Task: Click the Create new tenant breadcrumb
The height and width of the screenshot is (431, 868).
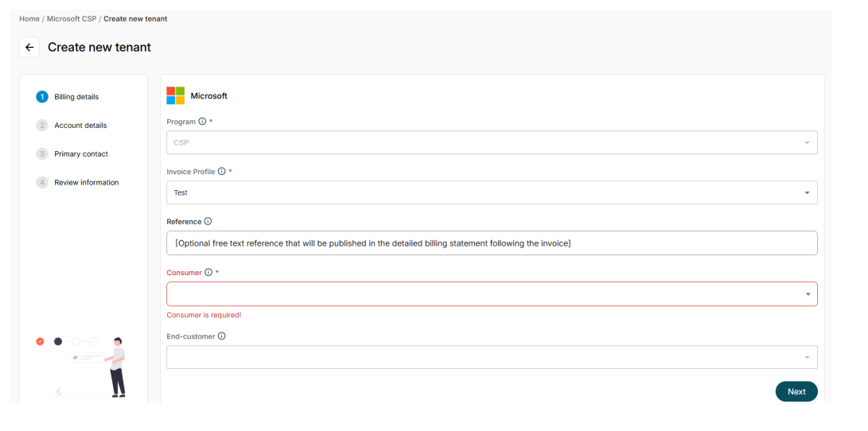Action: (x=135, y=19)
